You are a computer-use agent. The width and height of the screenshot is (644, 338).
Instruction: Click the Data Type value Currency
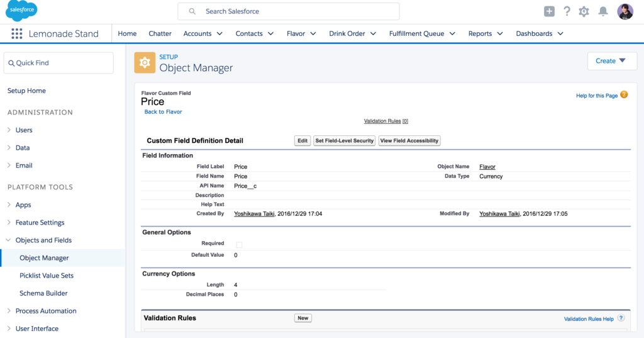(x=491, y=176)
